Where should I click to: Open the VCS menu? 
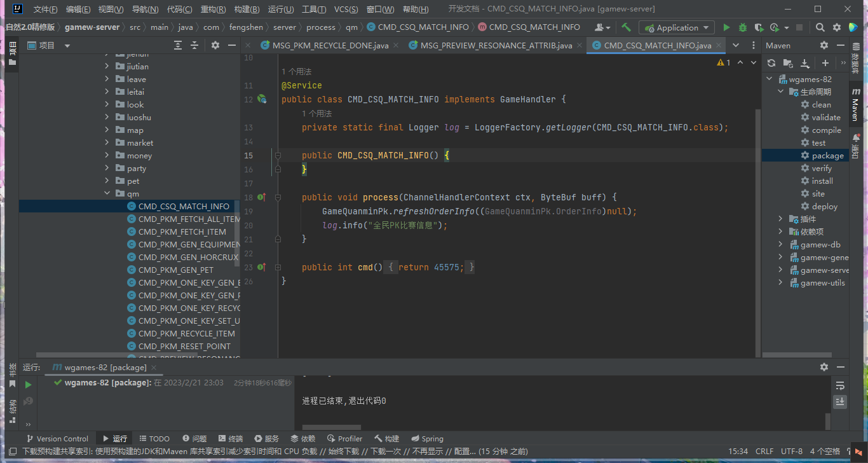point(346,9)
